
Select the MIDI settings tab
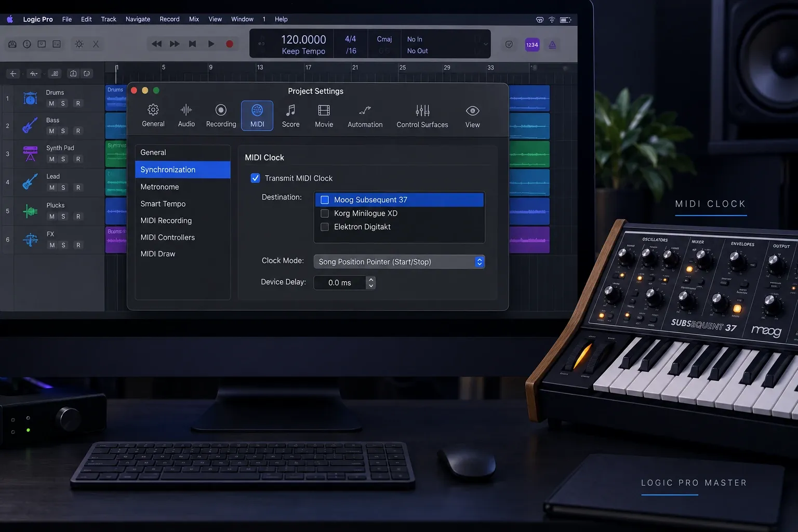point(257,116)
